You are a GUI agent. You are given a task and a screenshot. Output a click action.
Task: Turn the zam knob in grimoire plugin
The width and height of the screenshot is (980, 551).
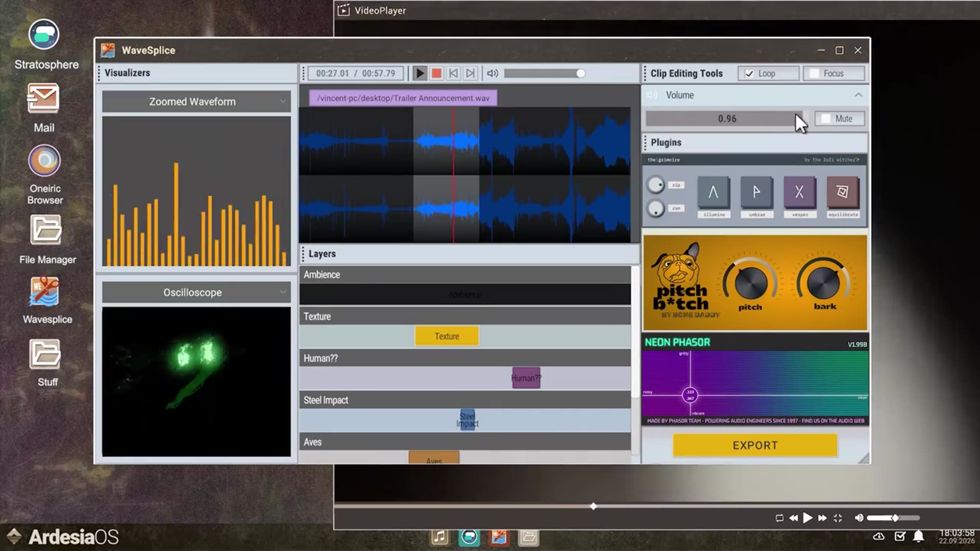[x=656, y=208]
